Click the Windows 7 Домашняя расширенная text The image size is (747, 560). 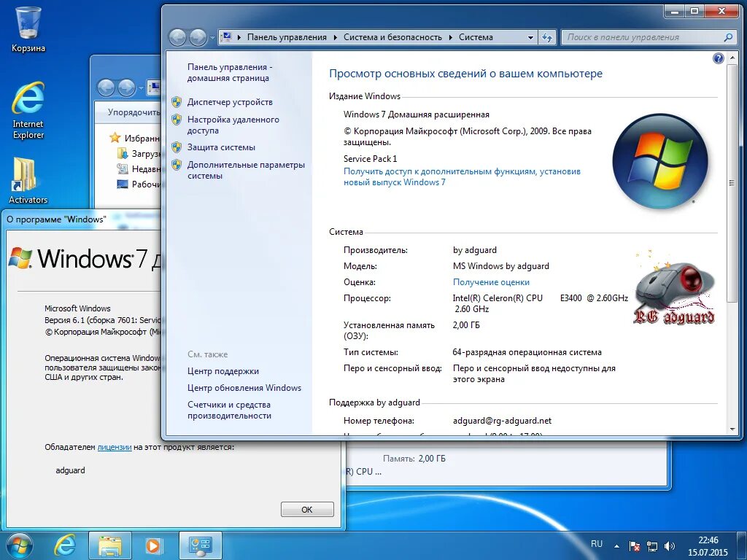click(x=417, y=114)
